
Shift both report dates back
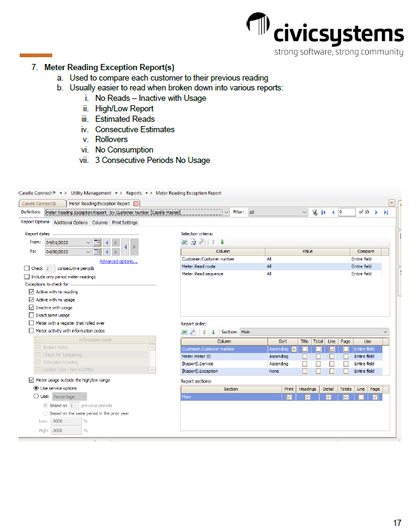tap(125, 247)
